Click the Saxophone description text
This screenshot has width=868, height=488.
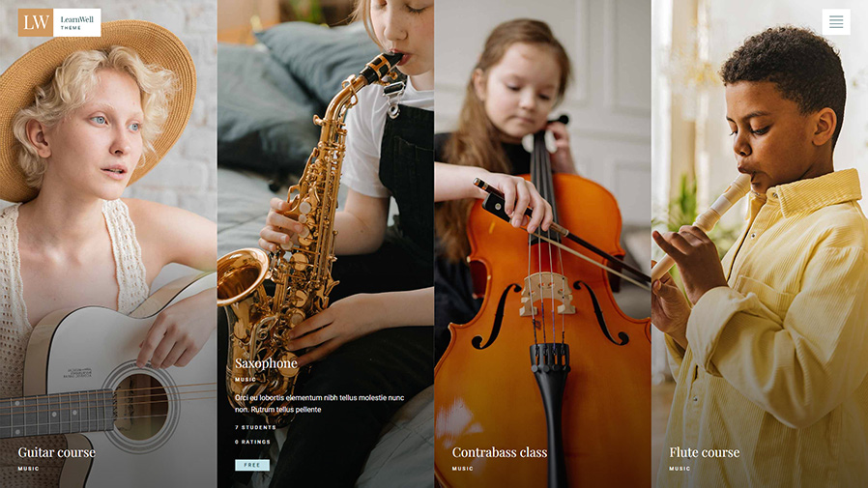coord(319,403)
